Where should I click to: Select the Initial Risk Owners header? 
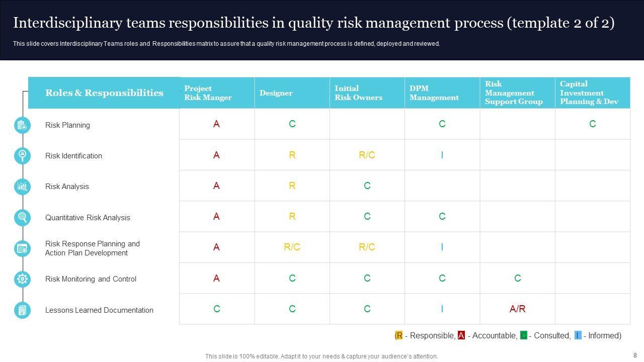358,93
